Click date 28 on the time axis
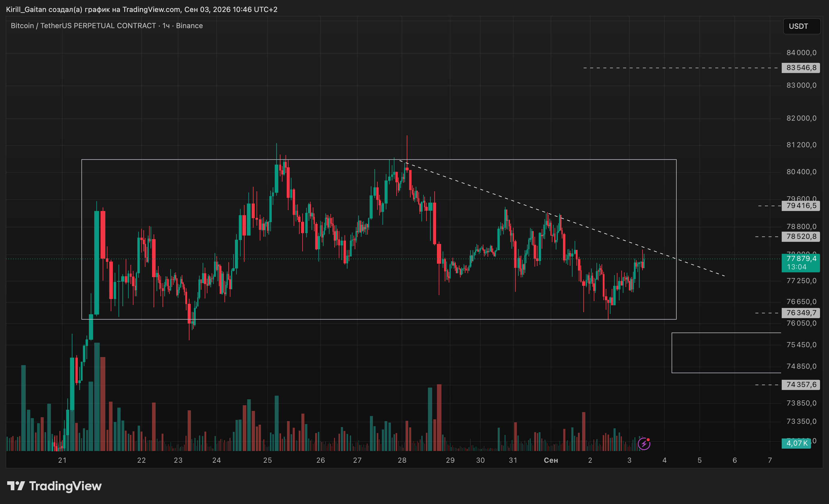Viewport: 829px width, 504px height. click(402, 460)
